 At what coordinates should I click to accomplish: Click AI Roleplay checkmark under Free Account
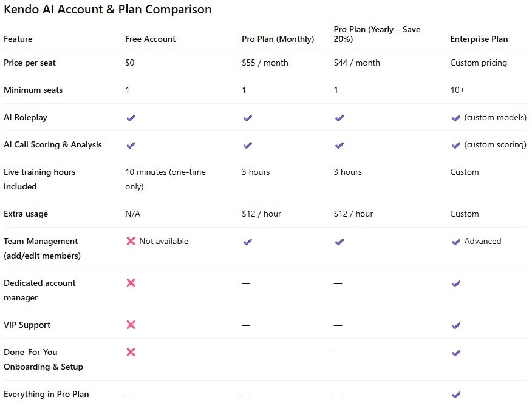131,118
